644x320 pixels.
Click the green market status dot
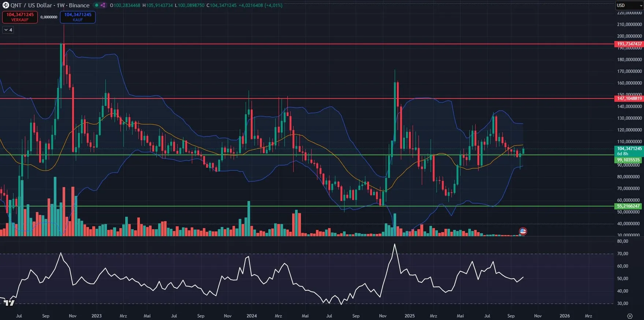point(97,5)
